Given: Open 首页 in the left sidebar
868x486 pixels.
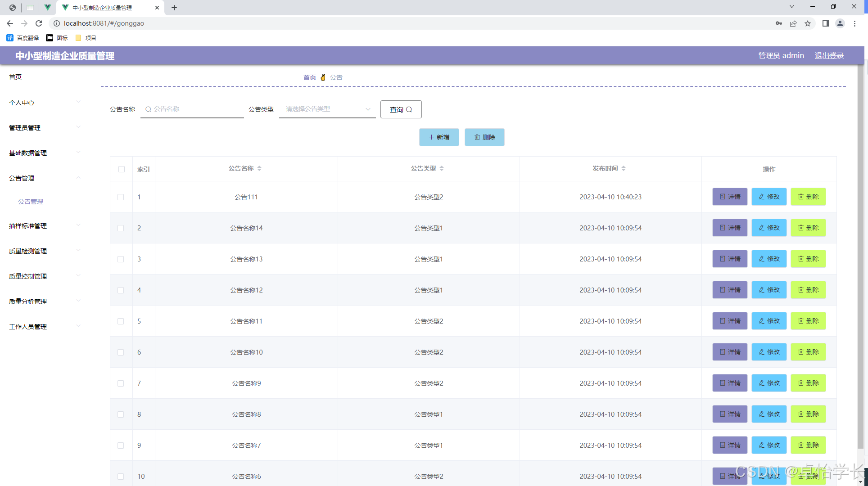Looking at the screenshot, I should (x=15, y=77).
